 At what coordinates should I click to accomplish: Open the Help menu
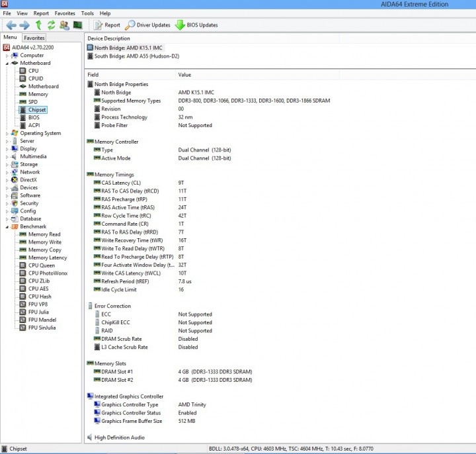(105, 13)
